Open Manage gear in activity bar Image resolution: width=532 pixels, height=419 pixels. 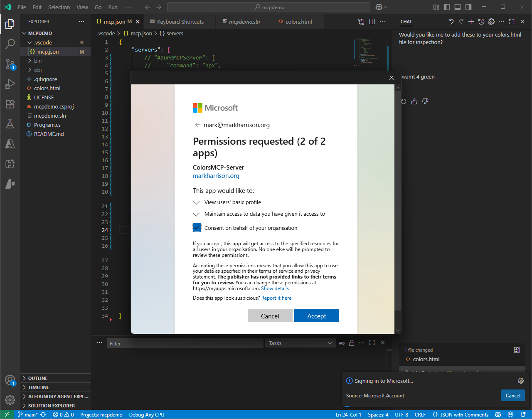(10, 400)
